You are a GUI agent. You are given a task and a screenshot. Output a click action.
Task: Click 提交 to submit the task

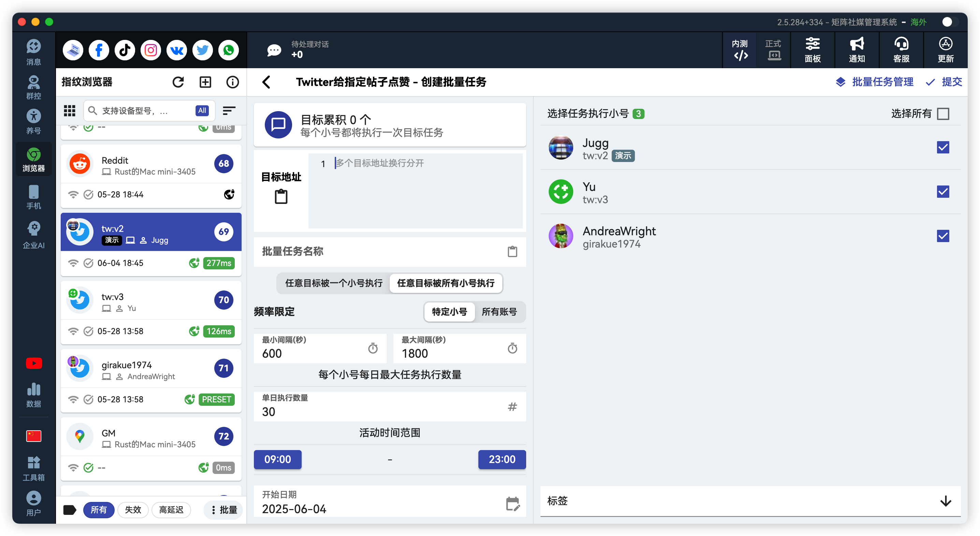(944, 82)
